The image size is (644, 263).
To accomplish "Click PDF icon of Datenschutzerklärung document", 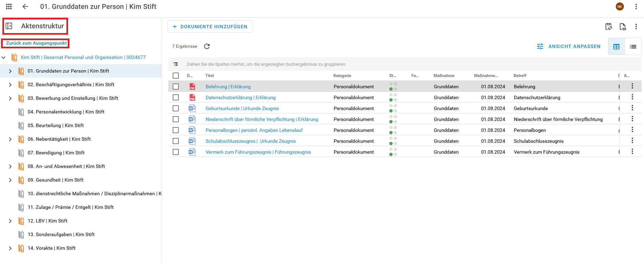I will pyautogui.click(x=192, y=97).
